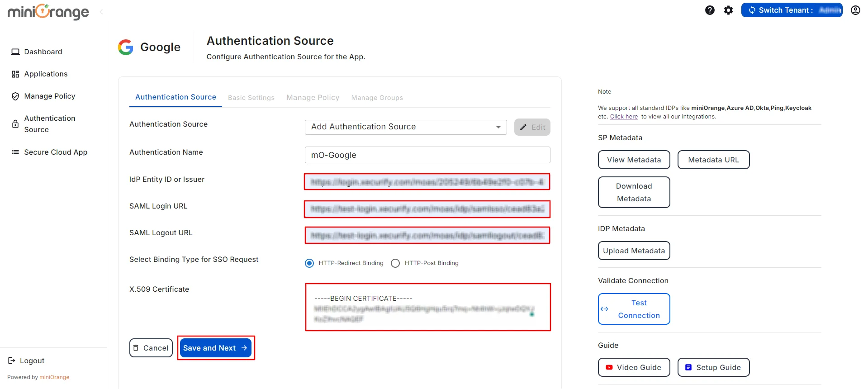Switch to the Basic Settings tab

(x=251, y=98)
